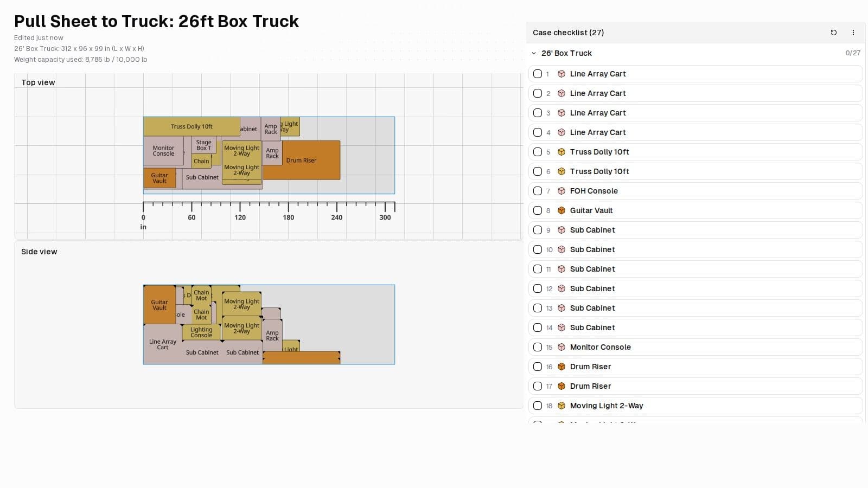This screenshot has width=868, height=488.
Task: Click the row 12 Sub Cabinet box icon
Action: [561, 288]
